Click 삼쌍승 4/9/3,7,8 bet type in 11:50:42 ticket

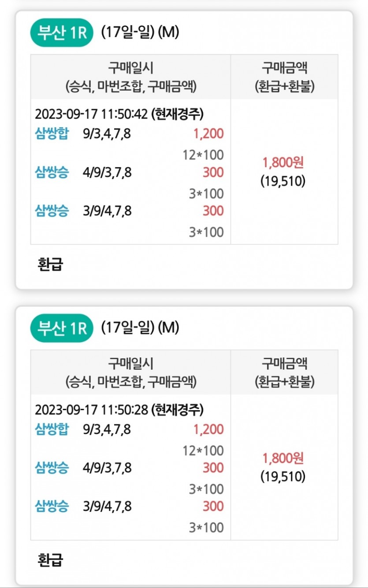52,173
